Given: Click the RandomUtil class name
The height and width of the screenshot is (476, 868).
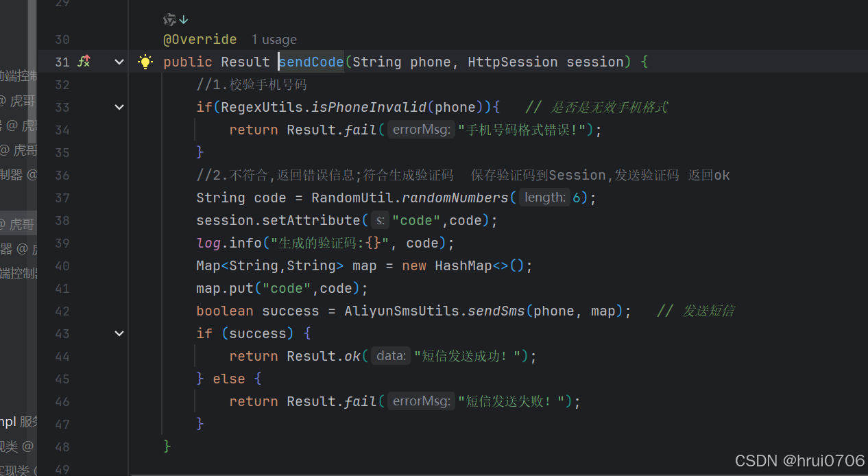Looking at the screenshot, I should pyautogui.click(x=352, y=198).
